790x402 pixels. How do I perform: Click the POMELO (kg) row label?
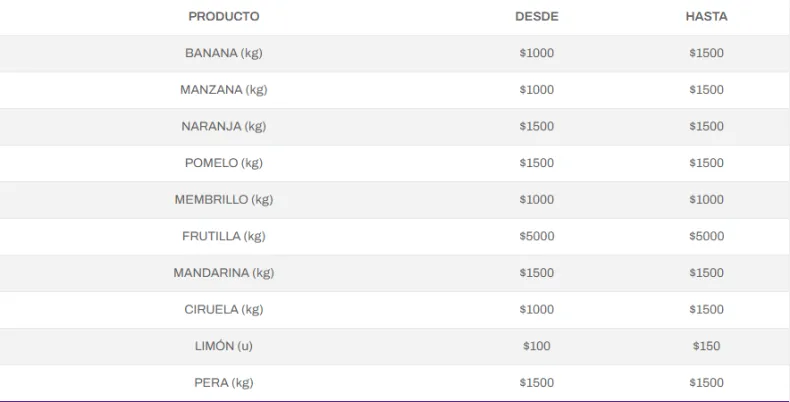pos(223,163)
